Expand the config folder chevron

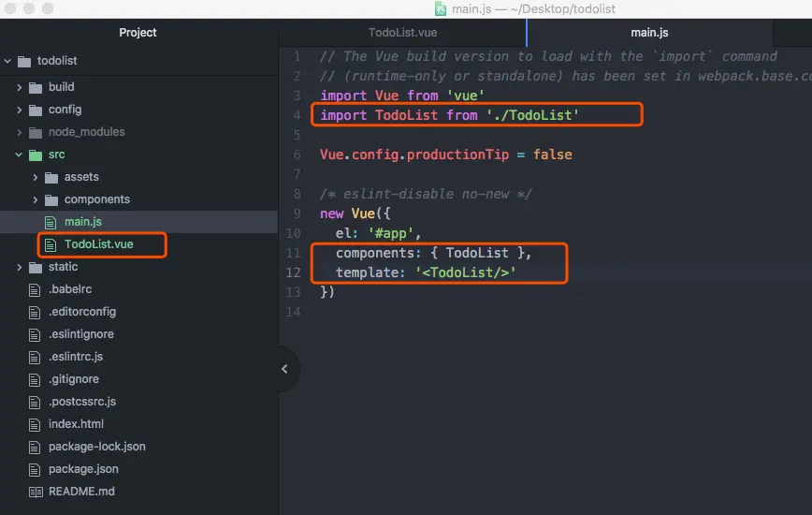tap(19, 110)
